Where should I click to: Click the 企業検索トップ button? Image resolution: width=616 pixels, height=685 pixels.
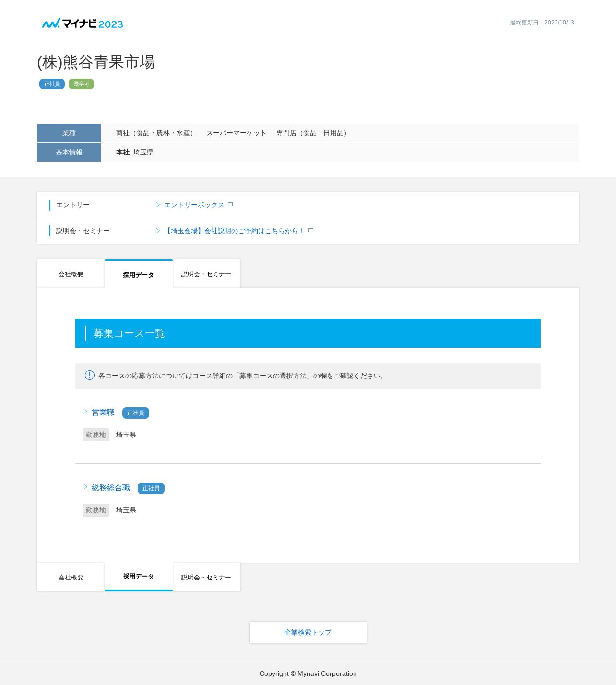point(308,632)
